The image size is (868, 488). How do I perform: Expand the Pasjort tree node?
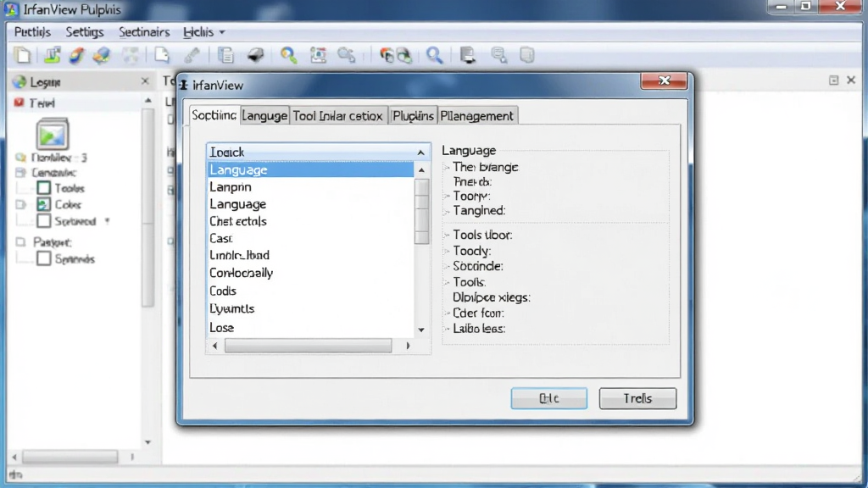(20, 241)
